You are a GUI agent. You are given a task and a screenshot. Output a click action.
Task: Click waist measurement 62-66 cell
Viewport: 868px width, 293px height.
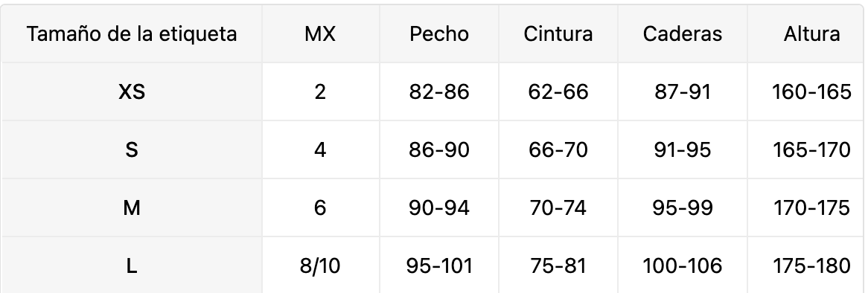[558, 91]
